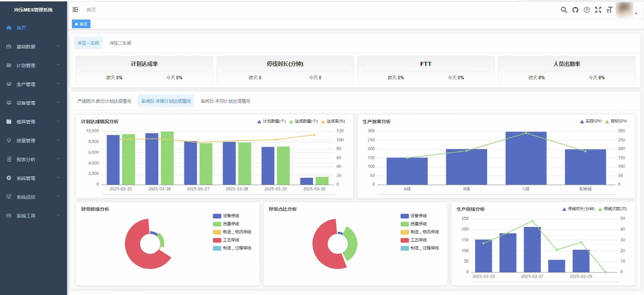The image size is (644, 295).
Task: Open the GitHub icon link
Action: coord(575,10)
